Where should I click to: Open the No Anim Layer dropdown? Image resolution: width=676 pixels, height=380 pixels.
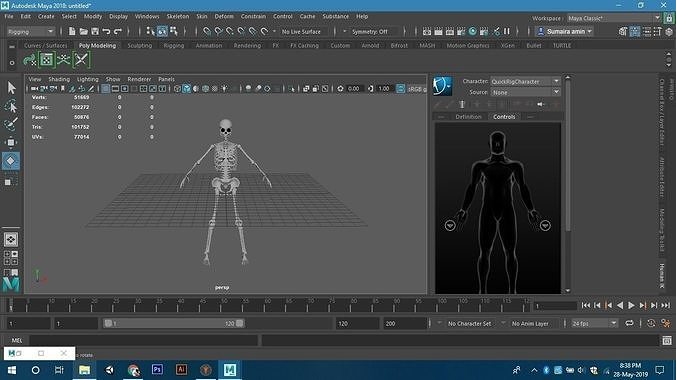(530, 323)
